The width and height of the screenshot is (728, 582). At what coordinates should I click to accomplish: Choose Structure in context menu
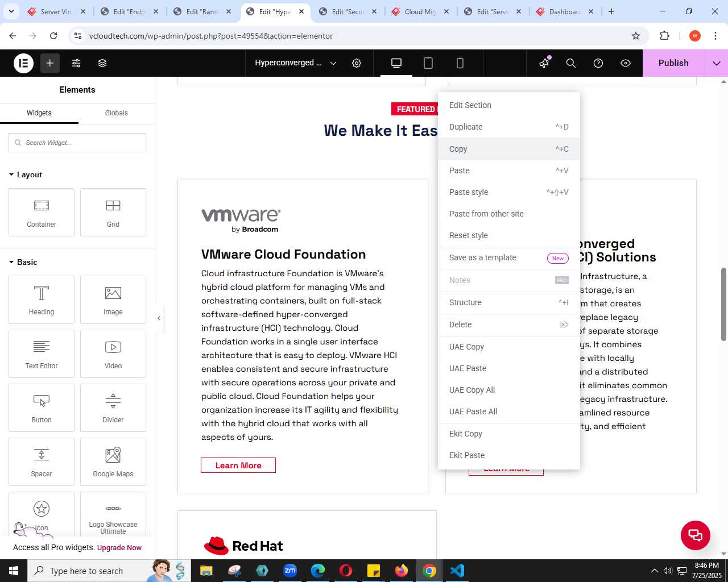[x=509, y=302]
